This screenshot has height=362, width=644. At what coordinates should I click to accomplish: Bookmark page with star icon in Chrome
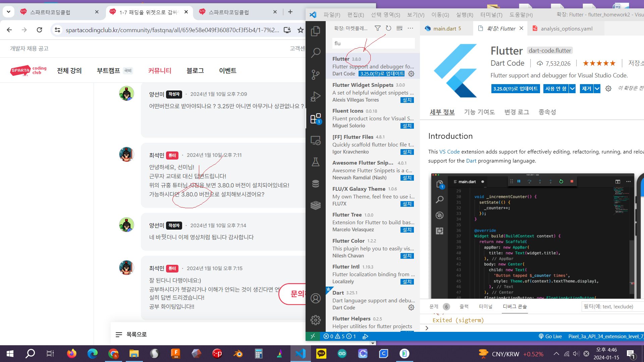(301, 30)
